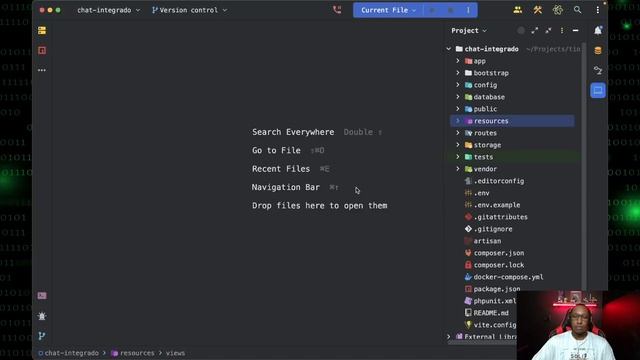
Task: Expand the database folder
Action: point(458,97)
